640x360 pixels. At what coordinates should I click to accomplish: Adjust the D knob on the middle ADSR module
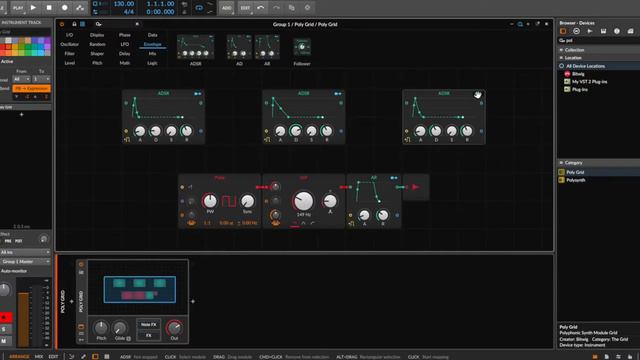click(x=296, y=131)
